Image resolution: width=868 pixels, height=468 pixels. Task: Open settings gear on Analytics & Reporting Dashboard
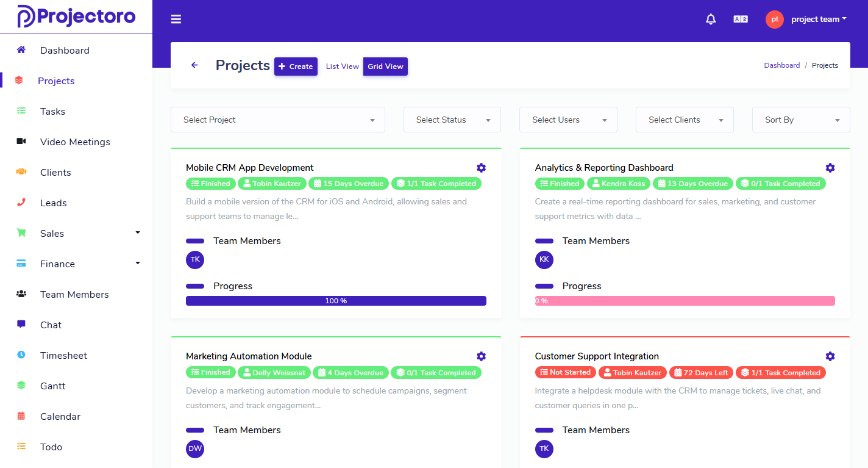[x=830, y=168]
